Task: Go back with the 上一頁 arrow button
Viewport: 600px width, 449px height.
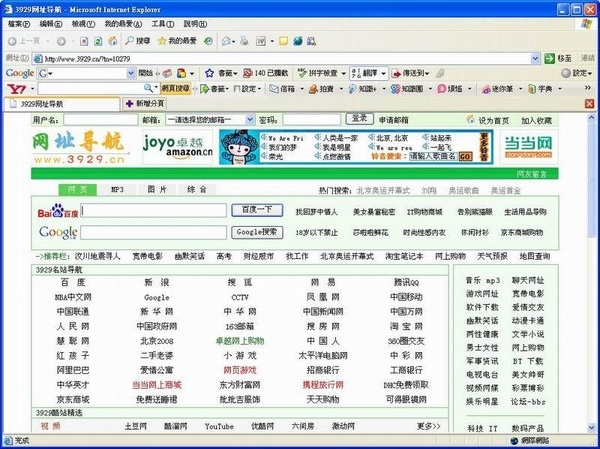Action: coord(23,41)
